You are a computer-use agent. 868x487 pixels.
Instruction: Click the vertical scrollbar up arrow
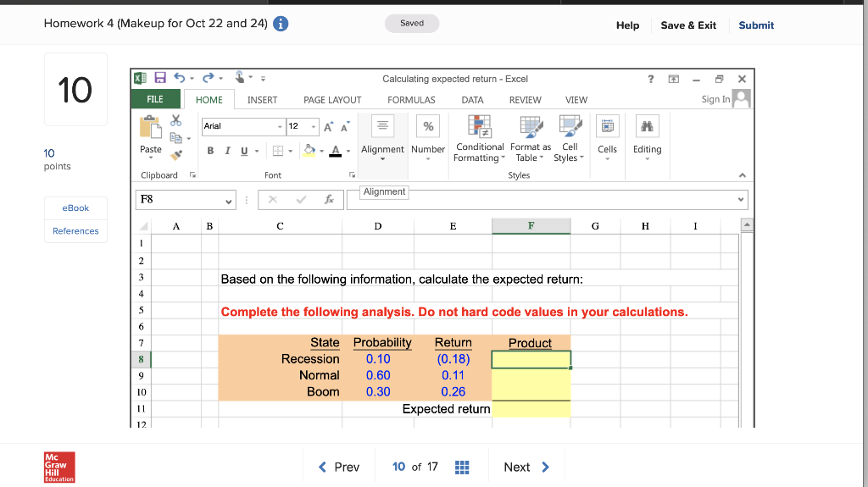(x=747, y=224)
